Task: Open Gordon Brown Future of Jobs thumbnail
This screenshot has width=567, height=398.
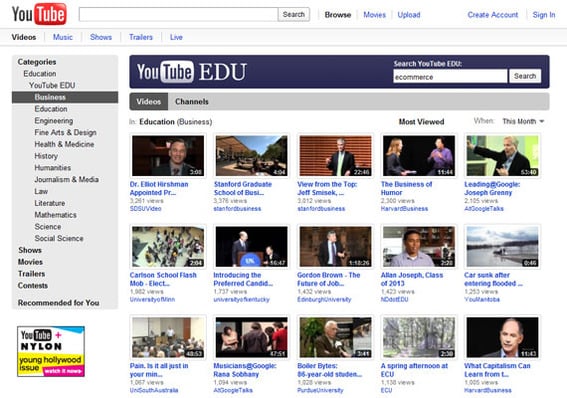Action: pos(335,247)
